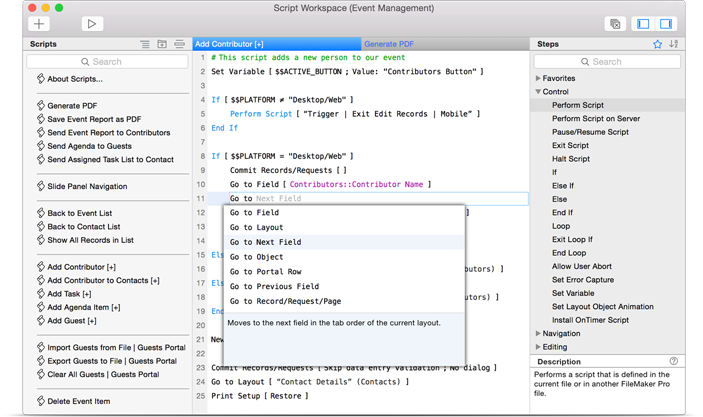
Task: Collapse the Control step category
Action: tap(539, 92)
